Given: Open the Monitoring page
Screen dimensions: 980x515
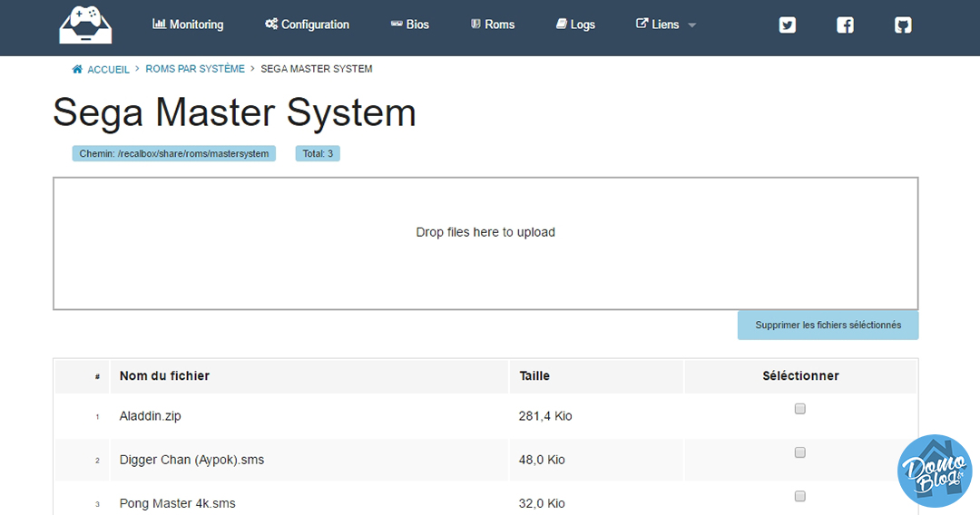Looking at the screenshot, I should (188, 24).
